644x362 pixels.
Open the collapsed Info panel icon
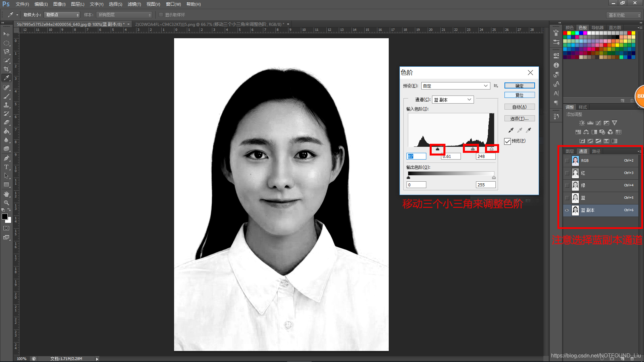tap(556, 65)
